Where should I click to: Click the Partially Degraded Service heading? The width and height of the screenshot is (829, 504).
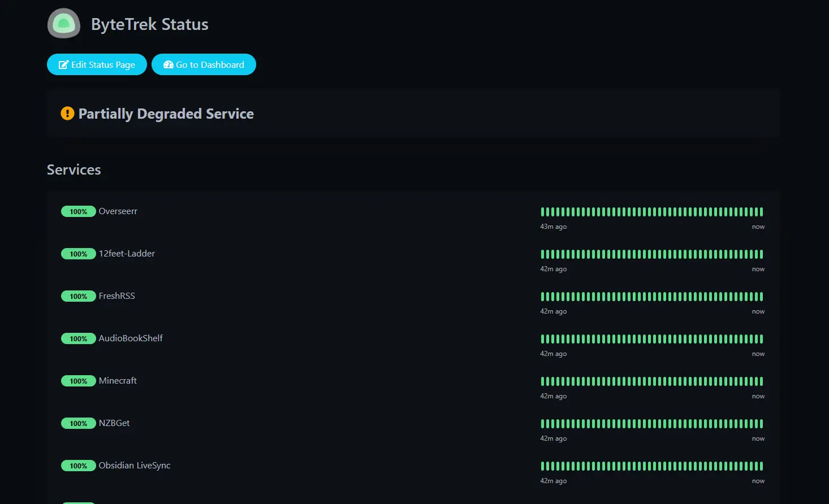pos(166,114)
